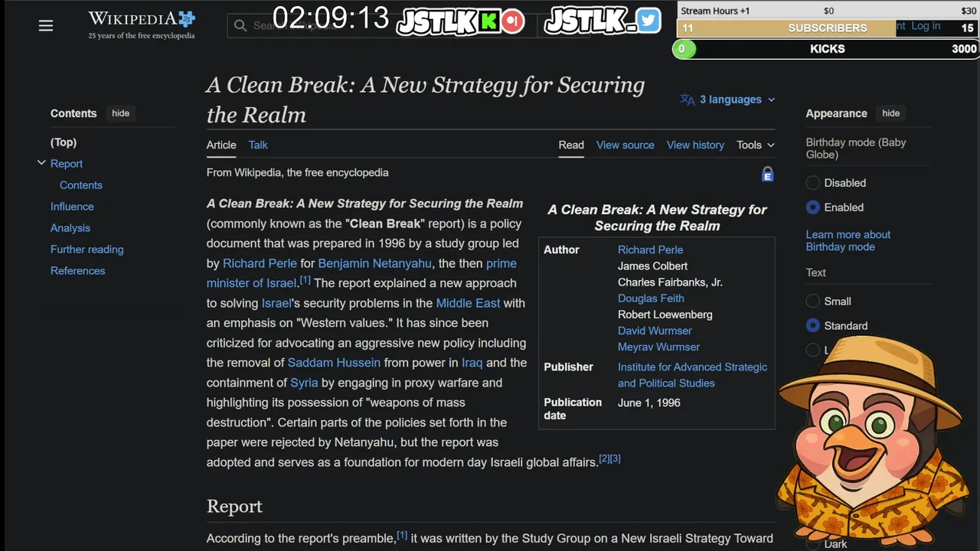Click the Kicks progress bar overlay
The width and height of the screenshot is (980, 551).
click(x=825, y=49)
